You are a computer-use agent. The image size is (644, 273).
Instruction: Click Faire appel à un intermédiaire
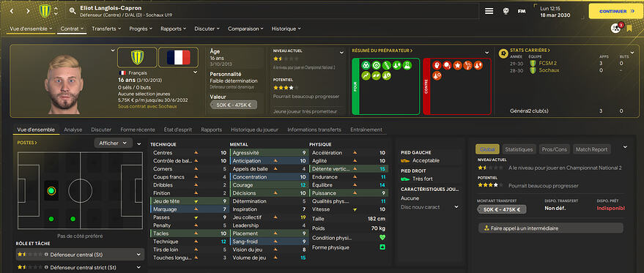pos(550,228)
